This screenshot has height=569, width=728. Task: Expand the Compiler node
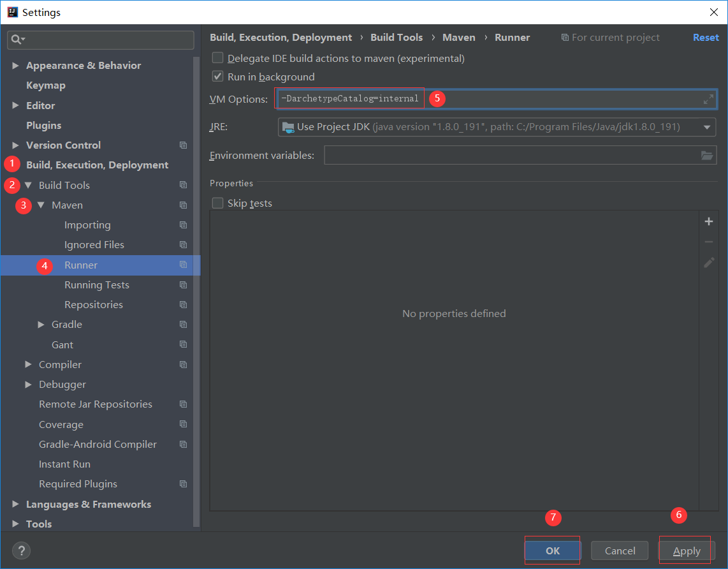(x=28, y=365)
